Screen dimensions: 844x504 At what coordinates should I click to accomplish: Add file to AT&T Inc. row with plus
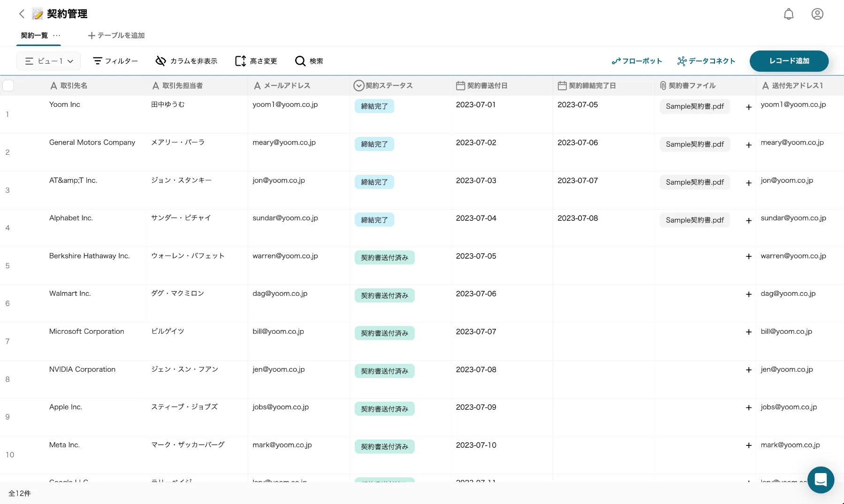click(x=749, y=183)
